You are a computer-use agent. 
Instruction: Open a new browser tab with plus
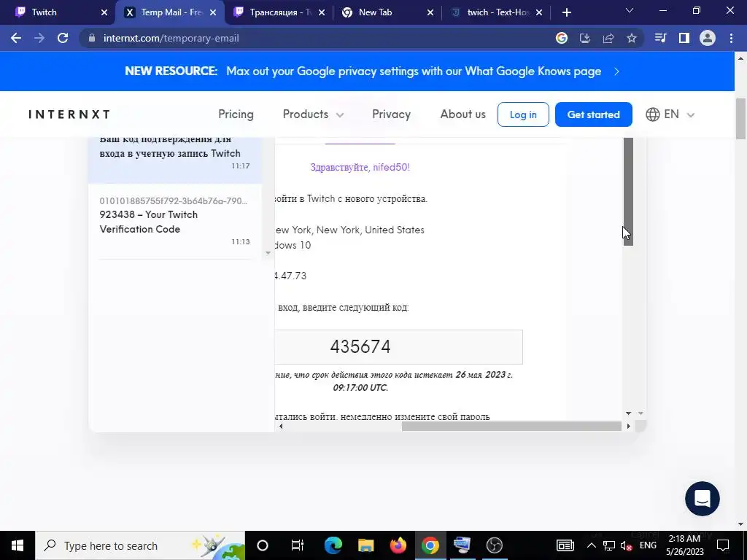point(566,12)
